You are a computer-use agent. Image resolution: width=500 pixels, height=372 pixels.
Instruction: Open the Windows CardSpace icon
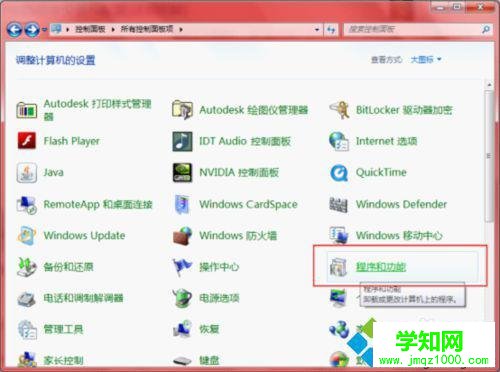[182, 204]
